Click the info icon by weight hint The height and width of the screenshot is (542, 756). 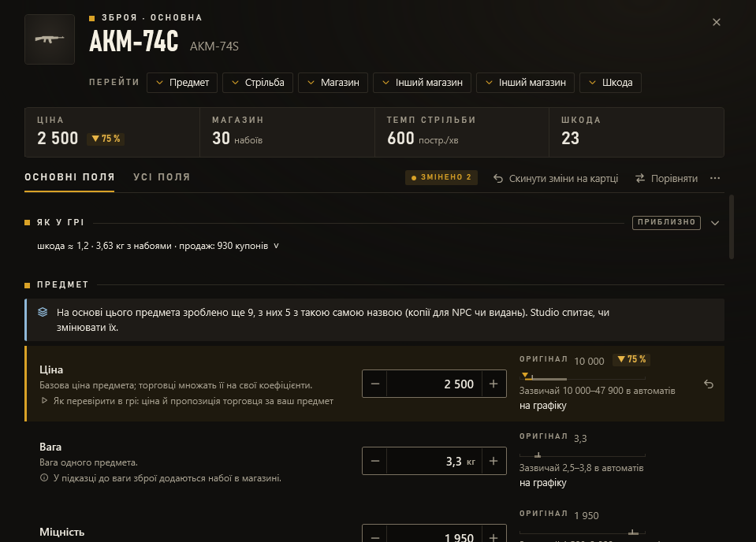[44, 478]
